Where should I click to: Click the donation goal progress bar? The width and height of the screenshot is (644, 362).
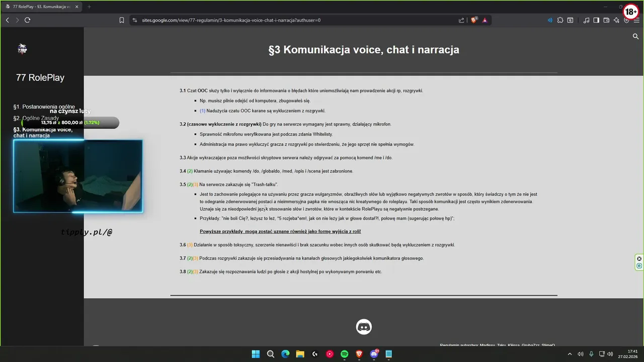point(70,123)
